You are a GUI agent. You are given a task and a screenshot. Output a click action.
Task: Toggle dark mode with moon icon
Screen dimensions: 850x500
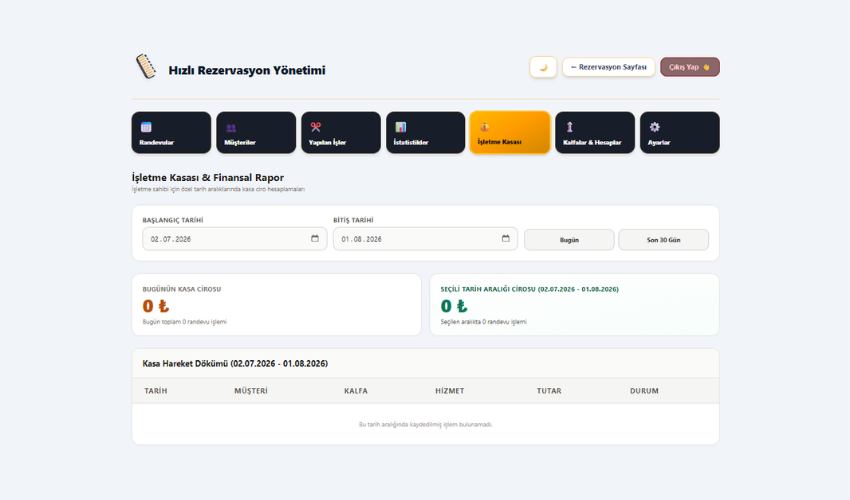(x=543, y=67)
